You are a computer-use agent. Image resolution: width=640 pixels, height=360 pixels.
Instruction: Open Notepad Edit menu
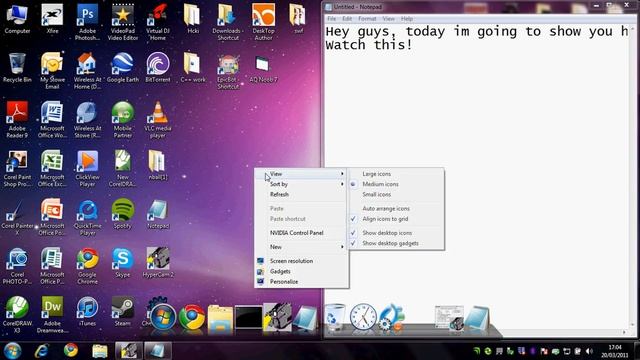coord(347,19)
